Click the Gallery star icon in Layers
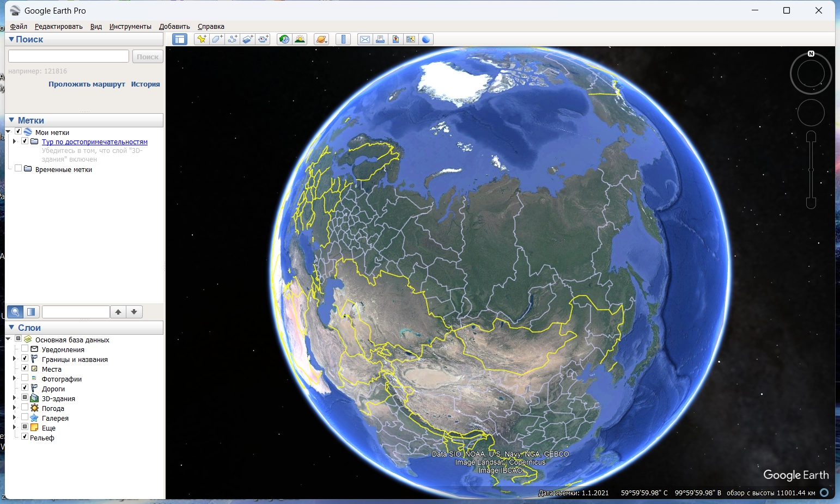 [34, 418]
